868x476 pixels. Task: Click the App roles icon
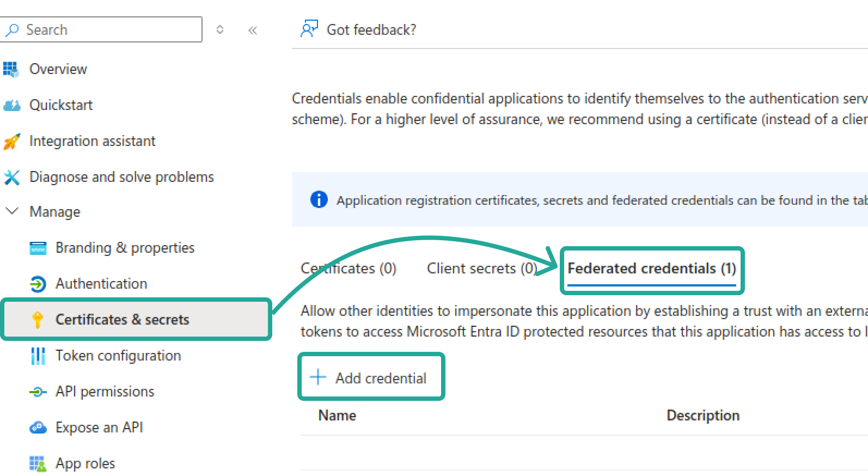[38, 463]
